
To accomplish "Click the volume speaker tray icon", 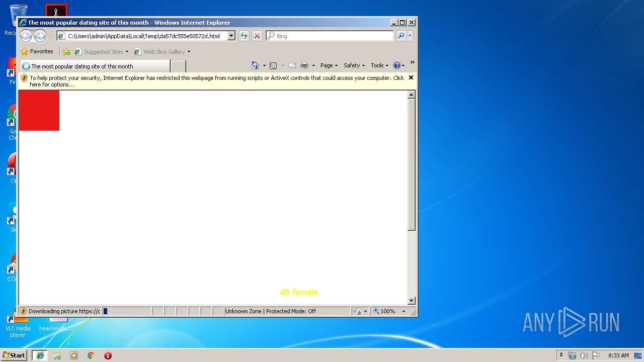I will (584, 355).
